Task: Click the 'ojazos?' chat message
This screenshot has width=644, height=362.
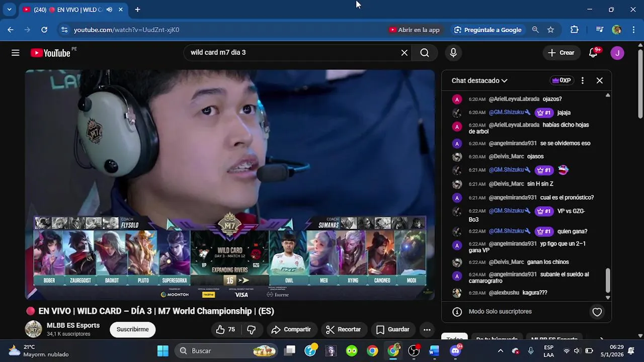Action: [552, 99]
